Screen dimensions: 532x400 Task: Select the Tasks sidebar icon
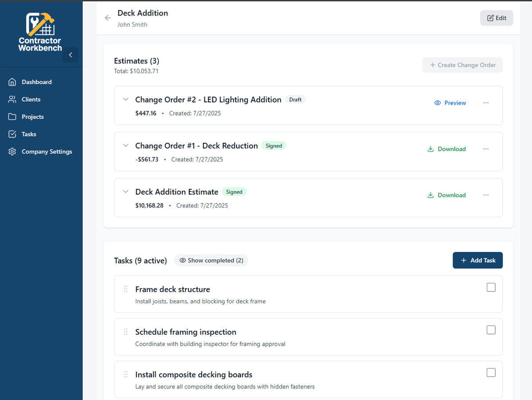[x=12, y=134]
